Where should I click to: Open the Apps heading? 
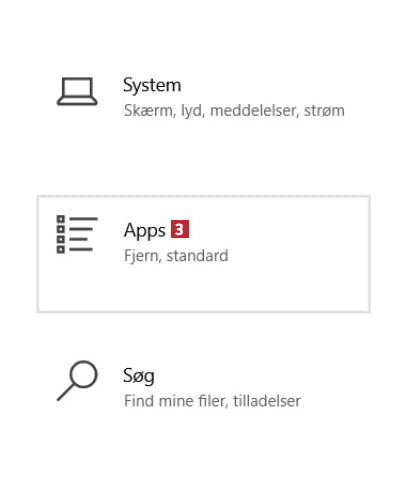click(145, 230)
